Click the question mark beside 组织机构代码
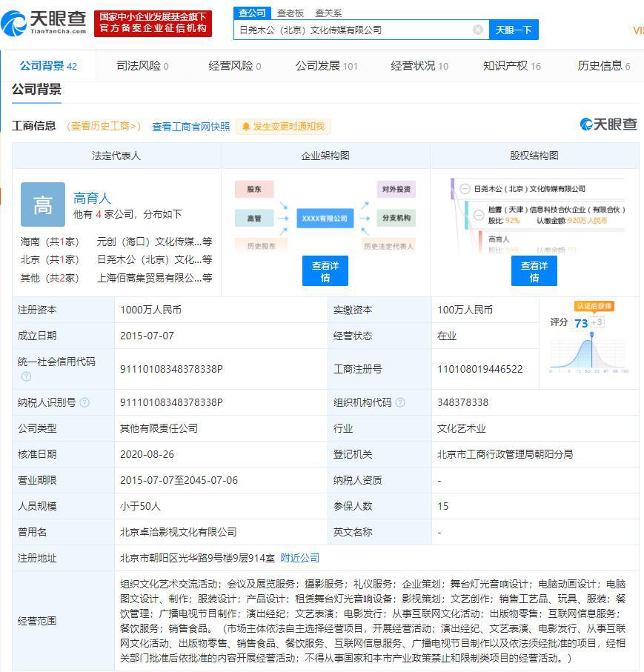The image size is (644, 672). point(402,402)
